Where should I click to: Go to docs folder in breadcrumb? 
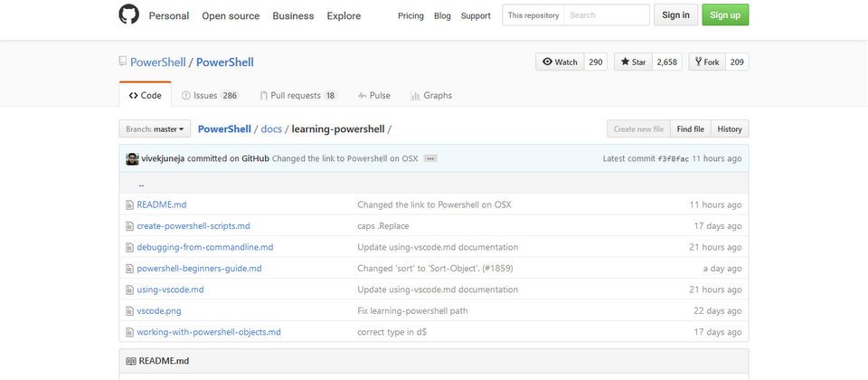pyautogui.click(x=271, y=129)
